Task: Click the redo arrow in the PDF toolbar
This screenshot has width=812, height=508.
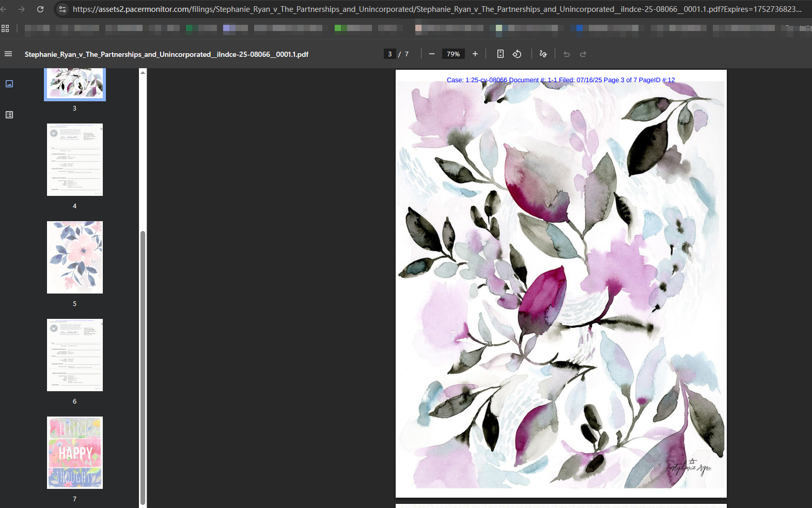Action: [583, 54]
